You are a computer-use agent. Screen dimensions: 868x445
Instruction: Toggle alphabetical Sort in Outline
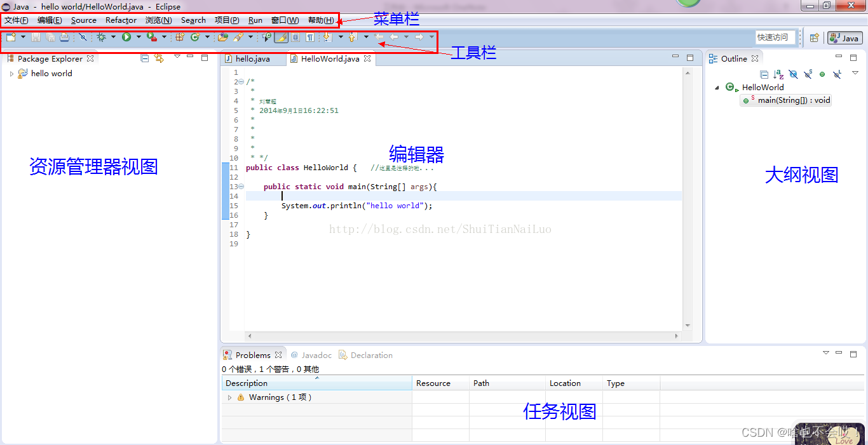(778, 74)
